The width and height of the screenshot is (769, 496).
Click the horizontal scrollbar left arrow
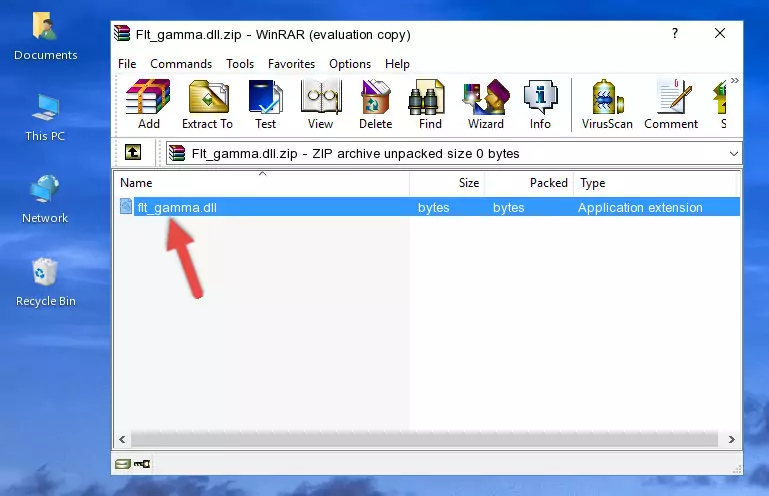click(x=123, y=440)
